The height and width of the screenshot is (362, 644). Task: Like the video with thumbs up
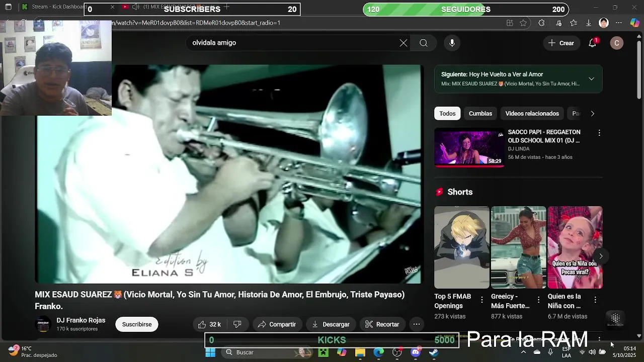[209, 324]
